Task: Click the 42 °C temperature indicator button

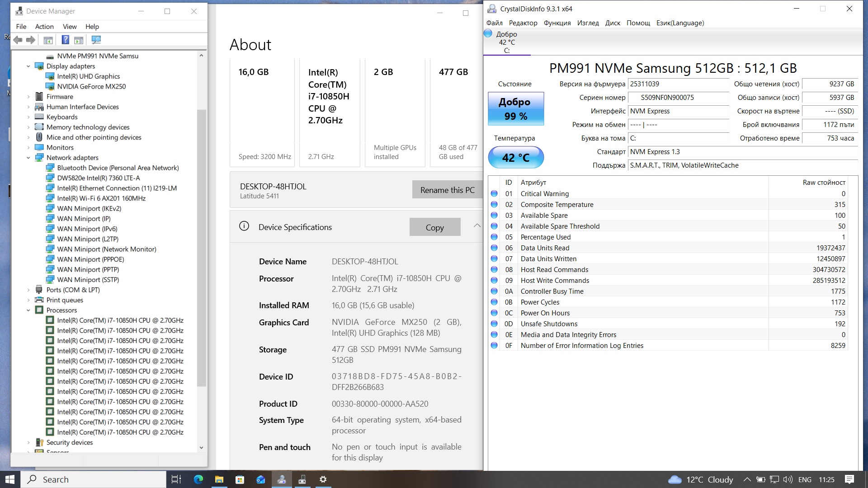Action: pos(515,158)
